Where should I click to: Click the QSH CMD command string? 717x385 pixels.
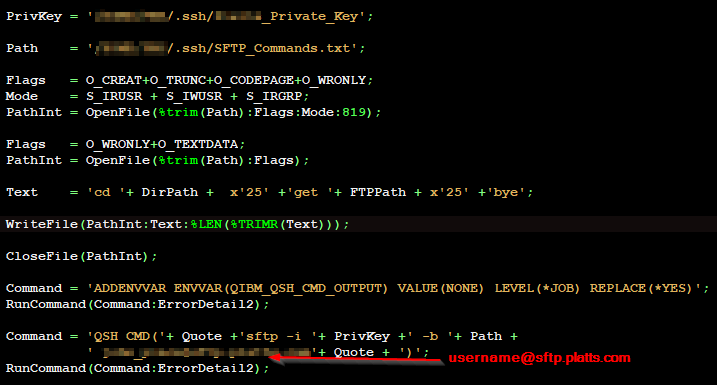119,337
